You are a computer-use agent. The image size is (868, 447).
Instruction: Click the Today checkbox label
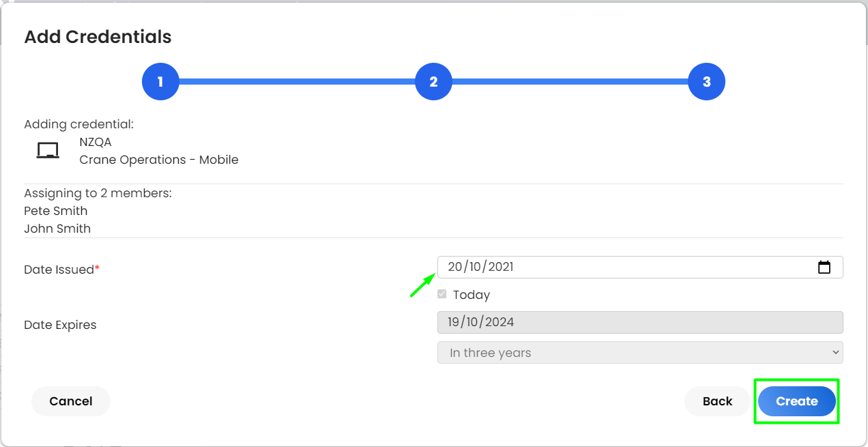(472, 295)
